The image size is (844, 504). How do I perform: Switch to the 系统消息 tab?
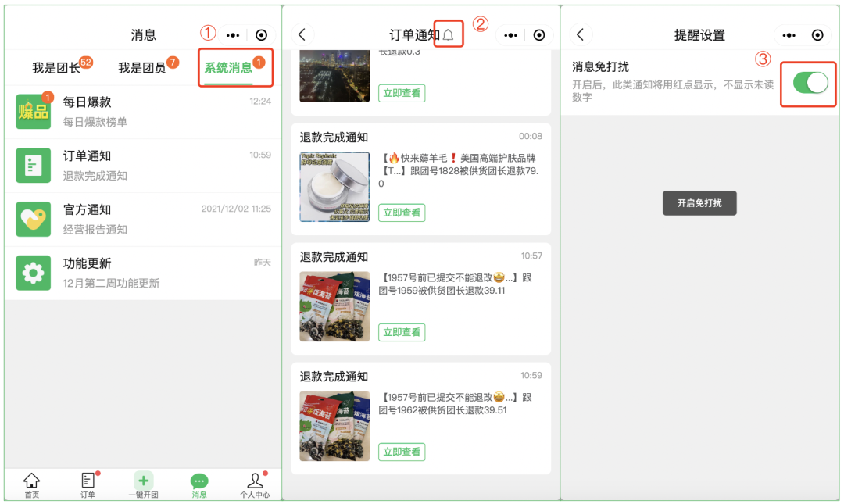pyautogui.click(x=228, y=68)
